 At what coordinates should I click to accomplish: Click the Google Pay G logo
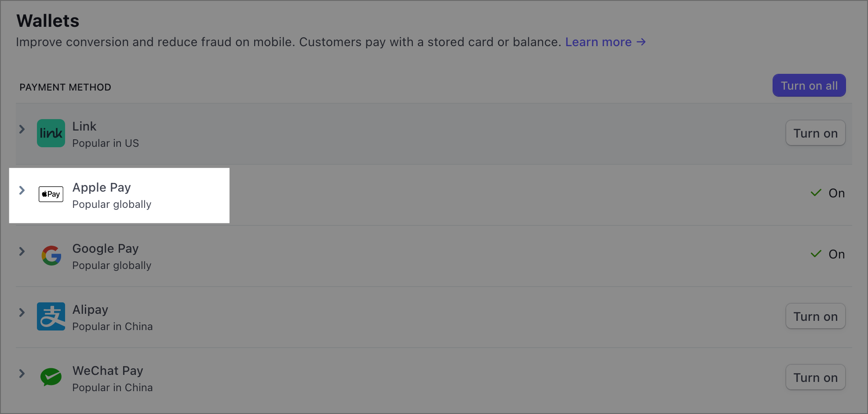click(51, 255)
